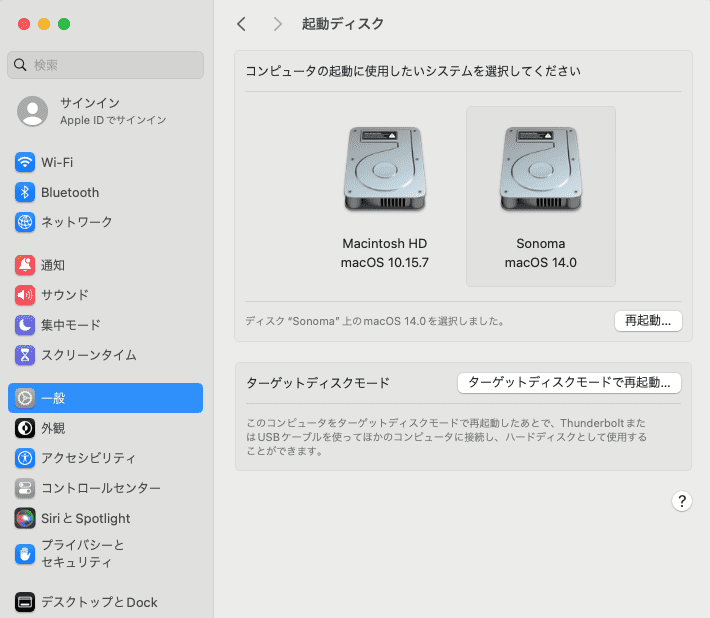Open アクセシビリティ settings label
The width and height of the screenshot is (710, 618).
click(x=88, y=458)
